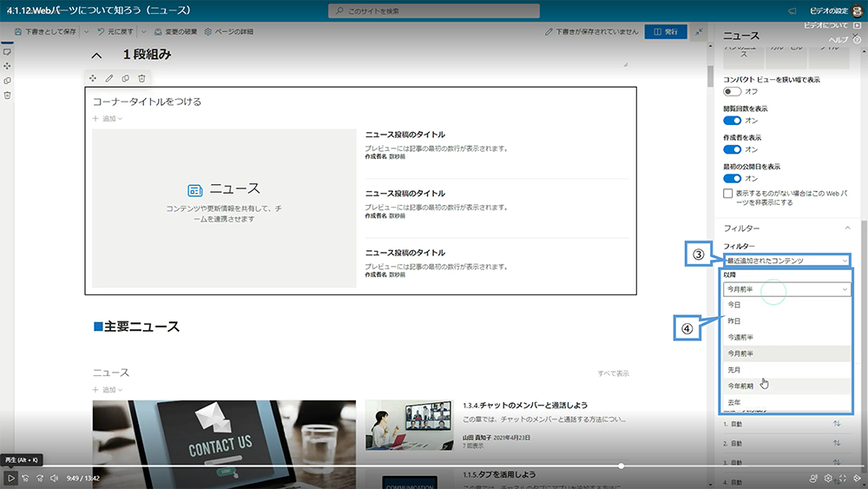Select 今月前半 option in the list

pyautogui.click(x=786, y=354)
